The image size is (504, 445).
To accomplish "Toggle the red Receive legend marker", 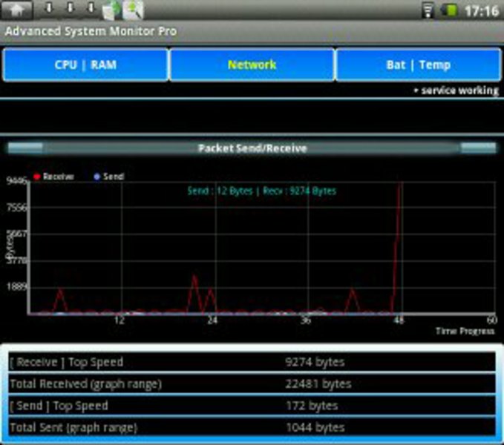I will click(x=37, y=177).
